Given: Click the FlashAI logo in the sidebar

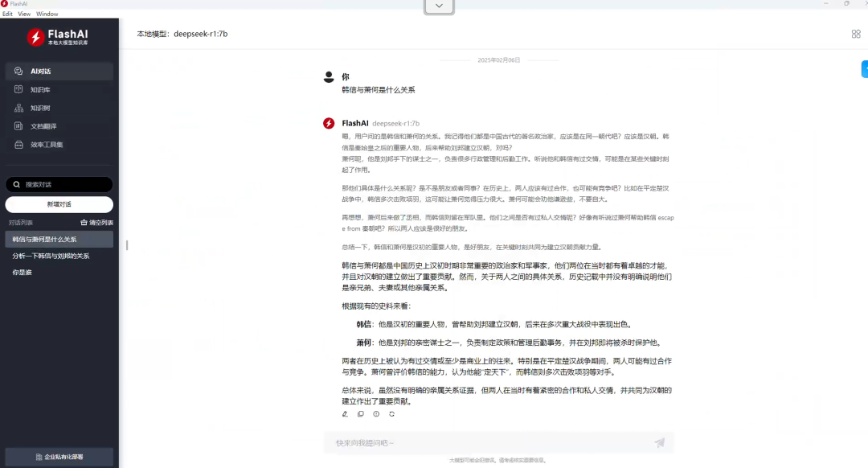Looking at the screenshot, I should pyautogui.click(x=58, y=37).
